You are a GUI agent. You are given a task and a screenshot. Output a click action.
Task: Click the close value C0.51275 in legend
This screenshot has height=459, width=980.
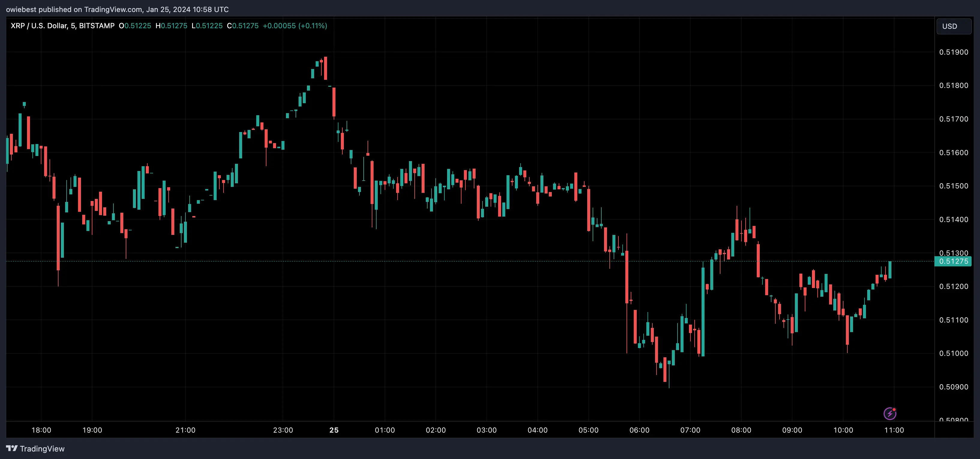tap(243, 26)
